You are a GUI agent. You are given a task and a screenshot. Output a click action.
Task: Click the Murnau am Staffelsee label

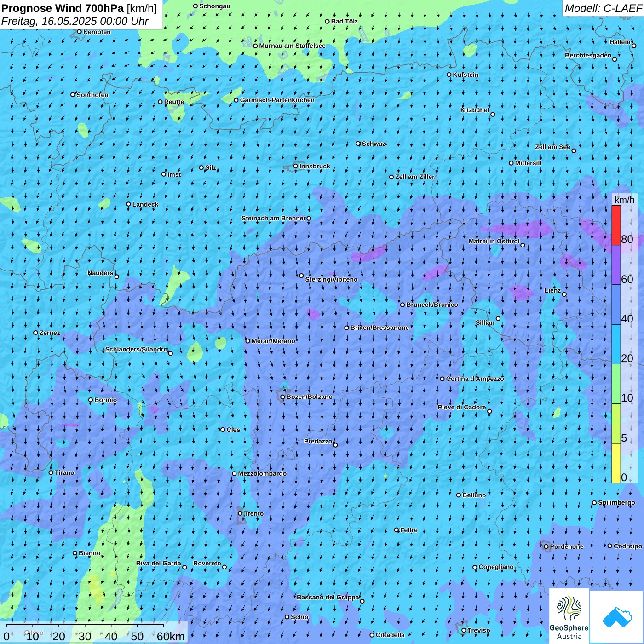[x=292, y=46]
